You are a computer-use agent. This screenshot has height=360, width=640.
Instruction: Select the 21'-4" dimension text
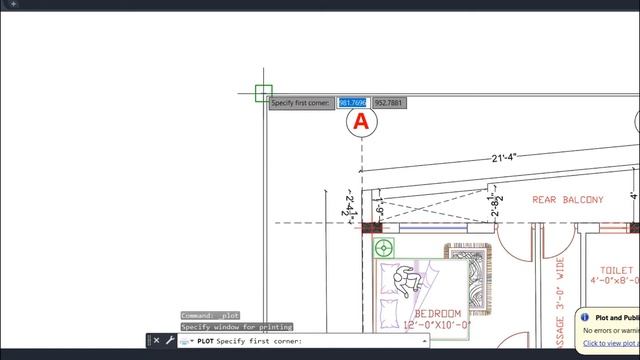click(504, 158)
